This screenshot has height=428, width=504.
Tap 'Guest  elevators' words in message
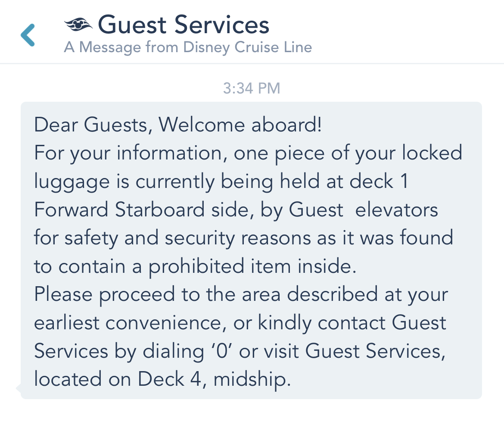pyautogui.click(x=363, y=209)
